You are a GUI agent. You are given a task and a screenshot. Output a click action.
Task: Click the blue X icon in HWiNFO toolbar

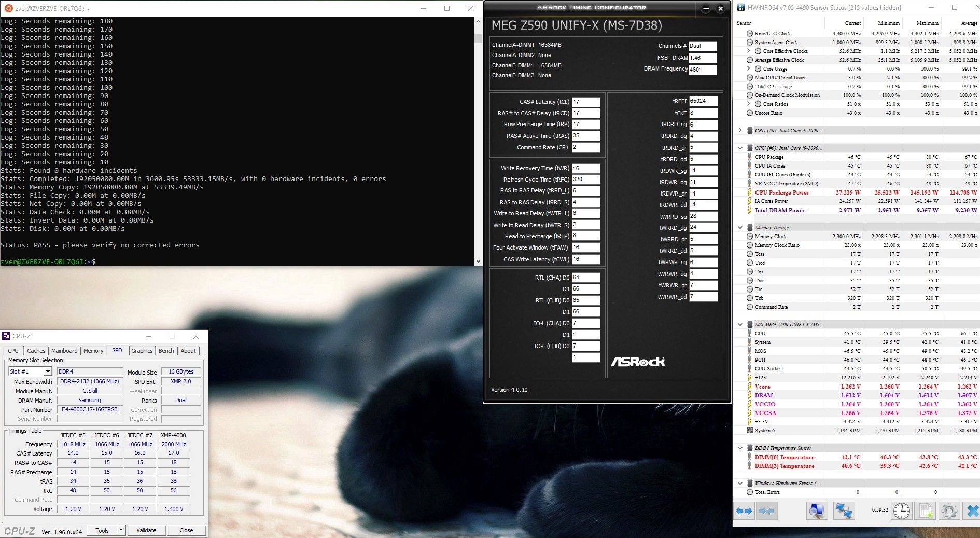(x=973, y=511)
